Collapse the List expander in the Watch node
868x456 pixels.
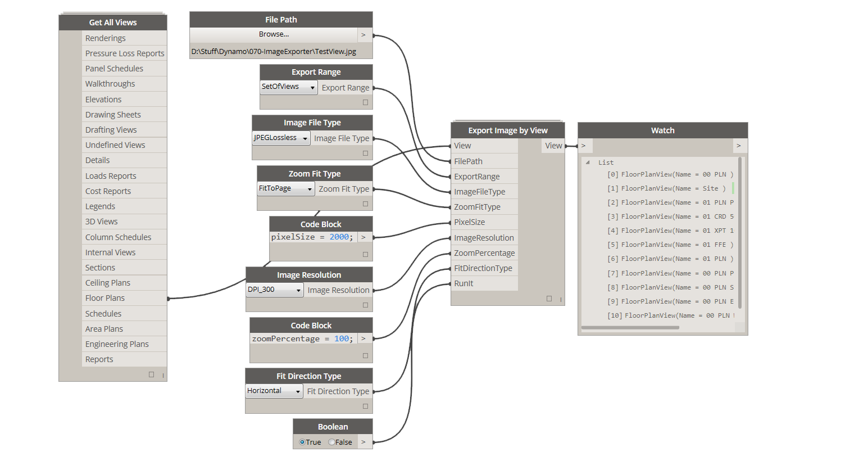(x=587, y=162)
